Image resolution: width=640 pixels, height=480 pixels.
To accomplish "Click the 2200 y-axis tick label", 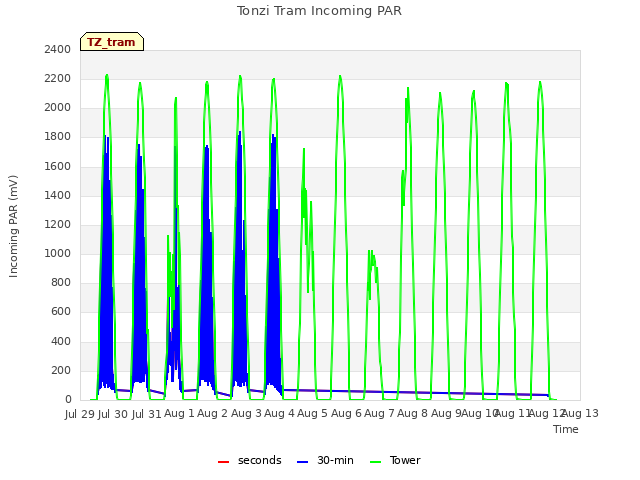I will (x=58, y=78).
